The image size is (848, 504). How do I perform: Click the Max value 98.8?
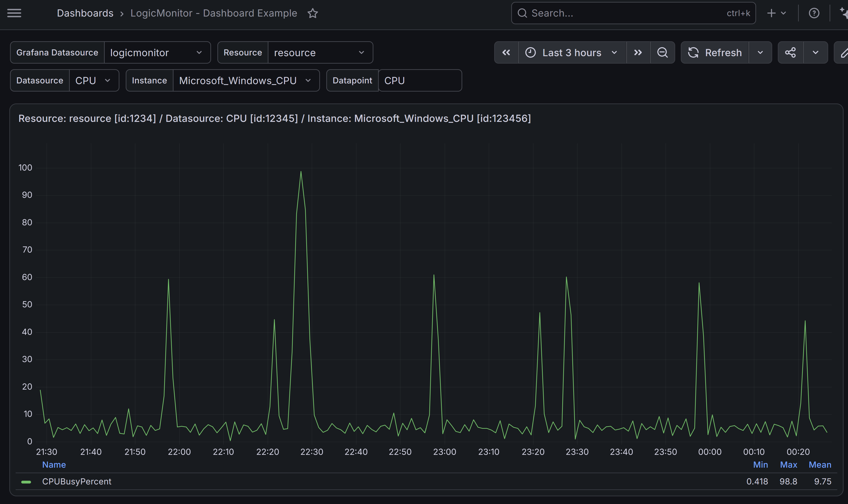coord(788,482)
